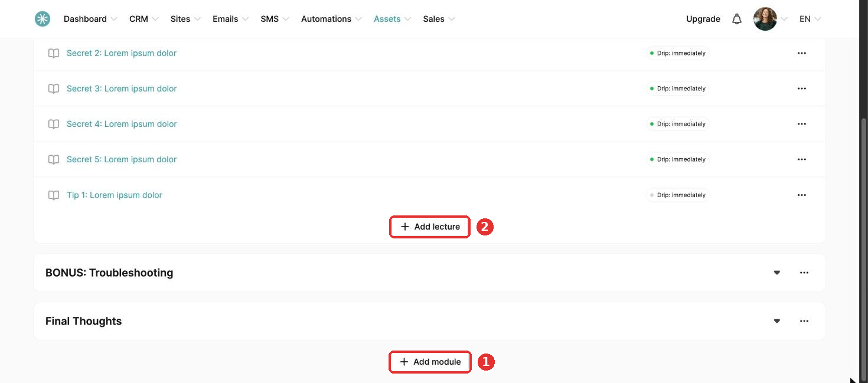Open the Emails dropdown menu
868x383 pixels.
point(231,19)
